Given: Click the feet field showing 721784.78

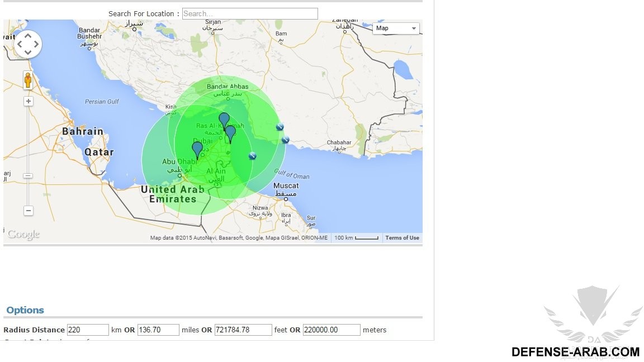Looking at the screenshot, I should 243,330.
